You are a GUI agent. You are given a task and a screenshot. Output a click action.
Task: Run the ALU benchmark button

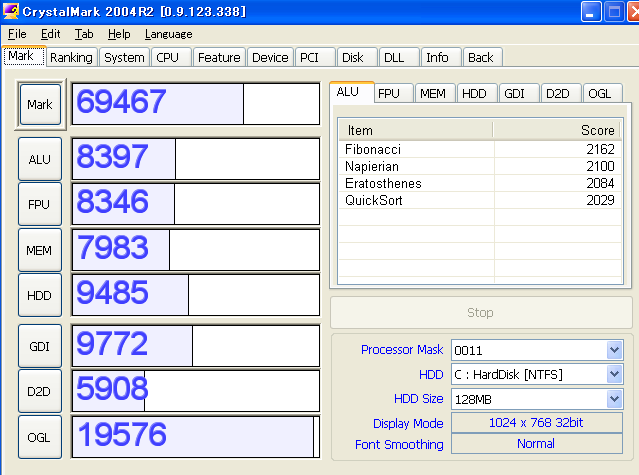pyautogui.click(x=40, y=159)
